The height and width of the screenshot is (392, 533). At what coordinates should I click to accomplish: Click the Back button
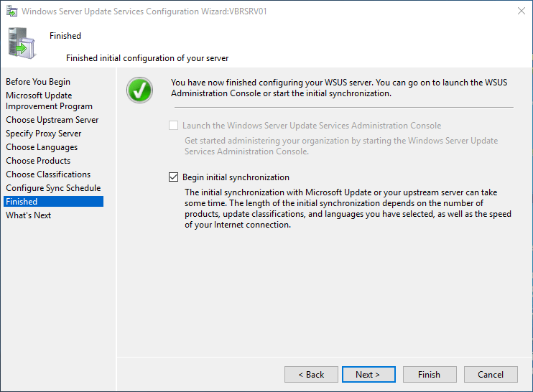[x=311, y=374]
